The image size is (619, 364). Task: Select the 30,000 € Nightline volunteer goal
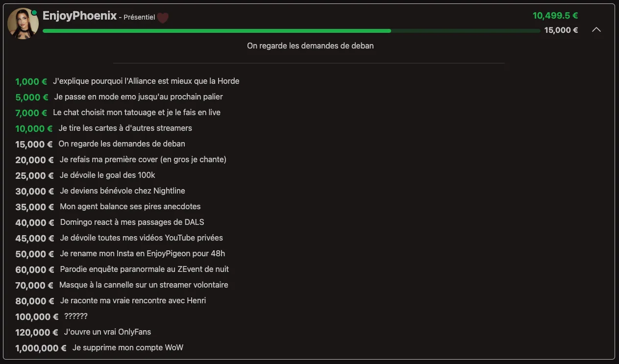pos(100,191)
